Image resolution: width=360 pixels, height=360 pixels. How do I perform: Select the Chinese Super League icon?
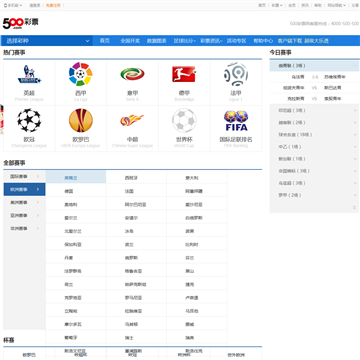[132, 120]
